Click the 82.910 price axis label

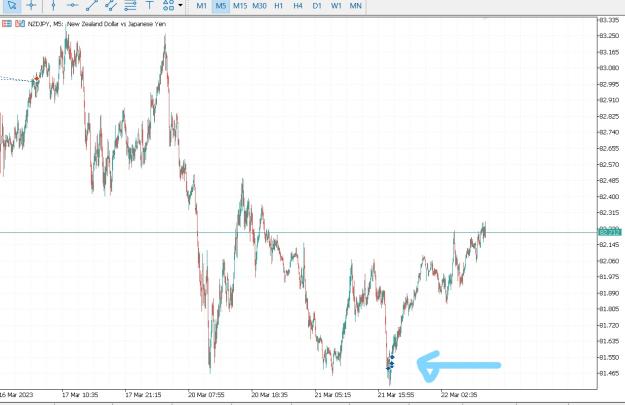tap(609, 100)
